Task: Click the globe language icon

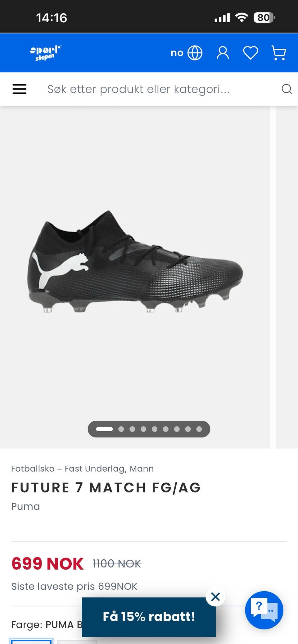Action: pyautogui.click(x=195, y=53)
